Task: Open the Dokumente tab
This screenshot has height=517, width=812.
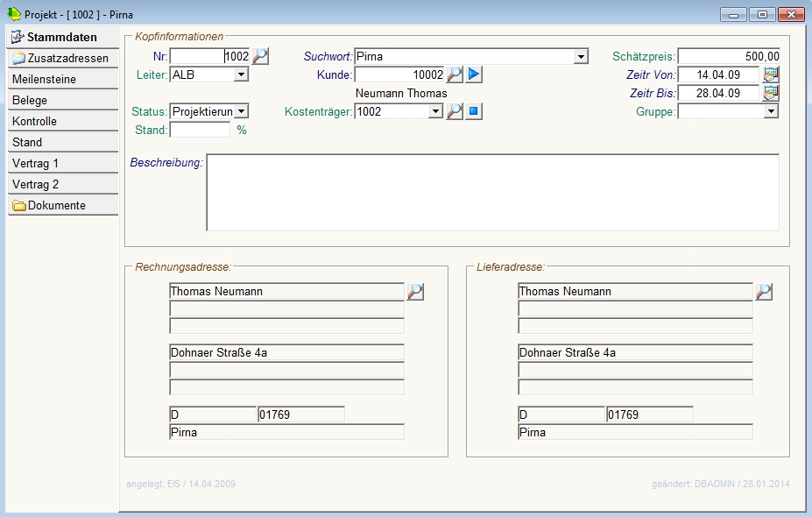Action: tap(62, 206)
